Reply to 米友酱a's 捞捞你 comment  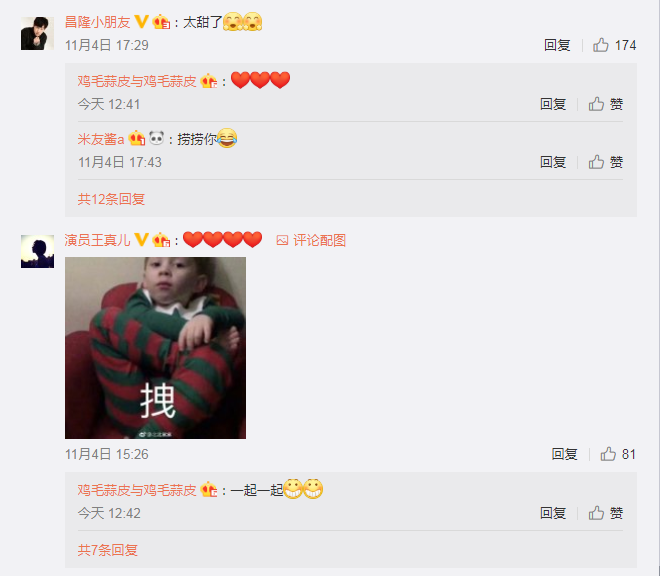[x=553, y=162]
